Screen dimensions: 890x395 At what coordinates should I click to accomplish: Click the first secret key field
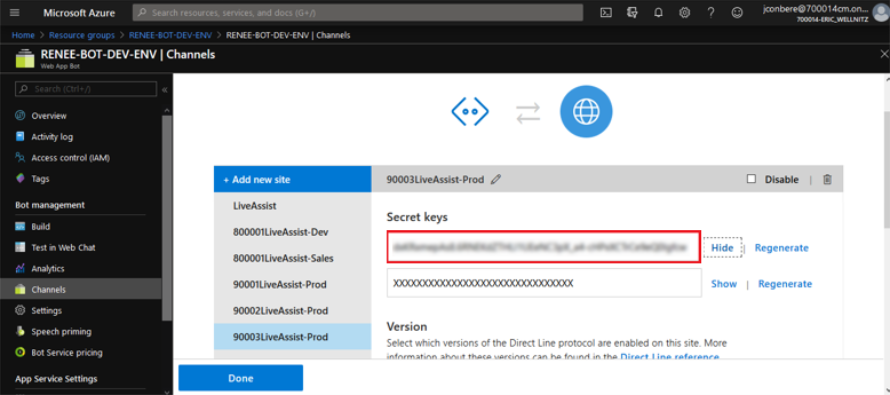tap(544, 247)
